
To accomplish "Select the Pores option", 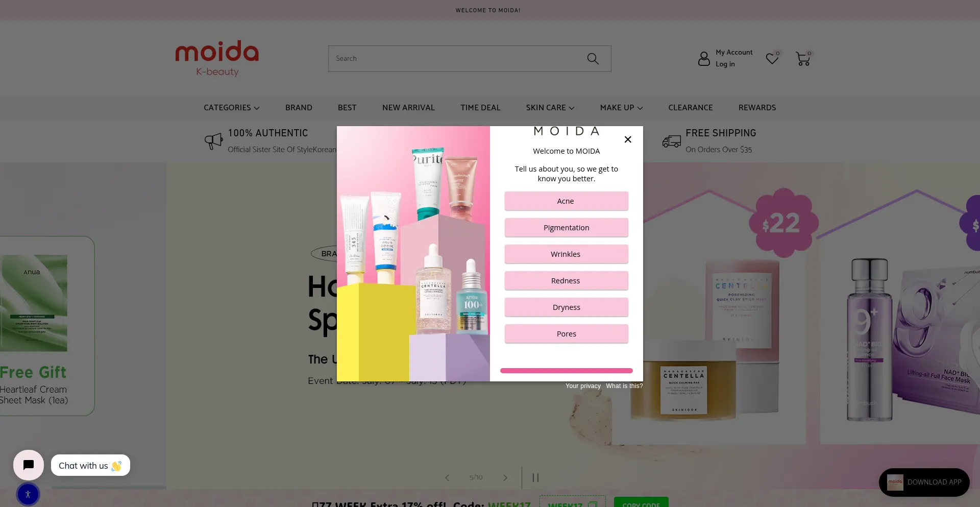I will pos(566,334).
